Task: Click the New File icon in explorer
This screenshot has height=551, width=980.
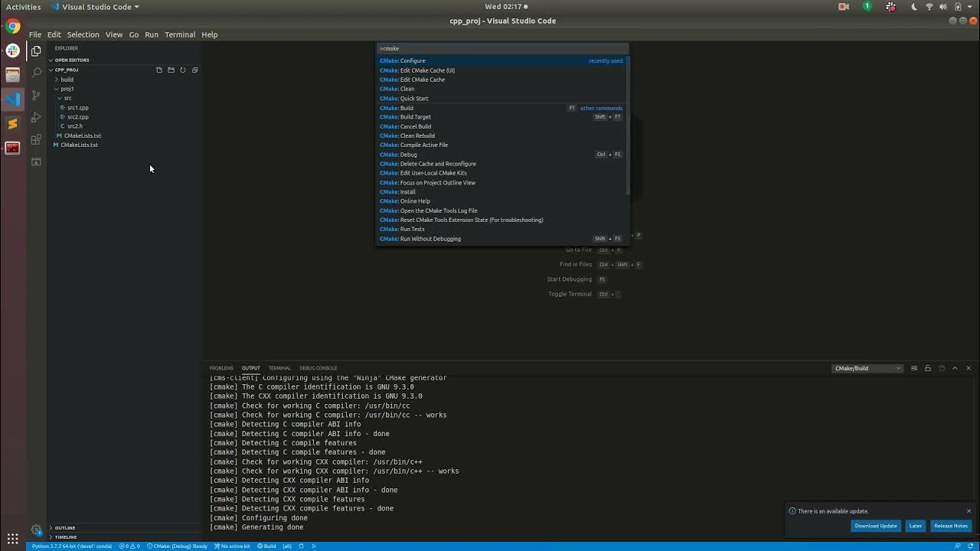Action: 159,70
